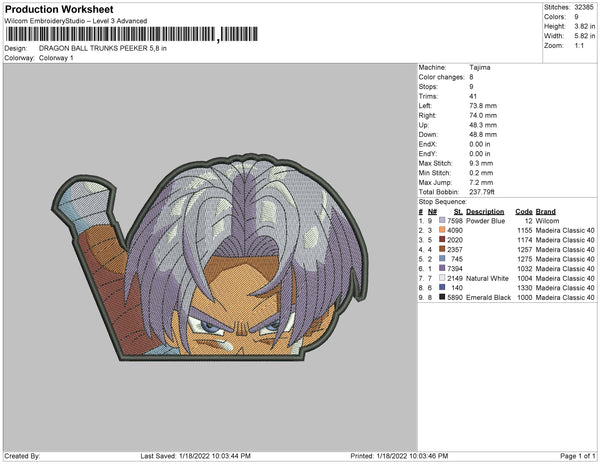Click the 'Production Worksheet' title
Screen dimensions: 600x464
pos(59,10)
